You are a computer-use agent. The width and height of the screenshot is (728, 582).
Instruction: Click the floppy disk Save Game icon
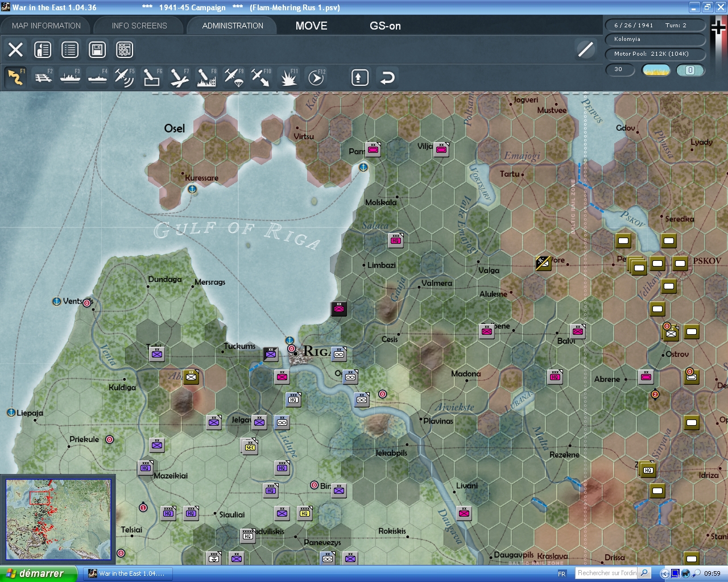[x=97, y=50]
